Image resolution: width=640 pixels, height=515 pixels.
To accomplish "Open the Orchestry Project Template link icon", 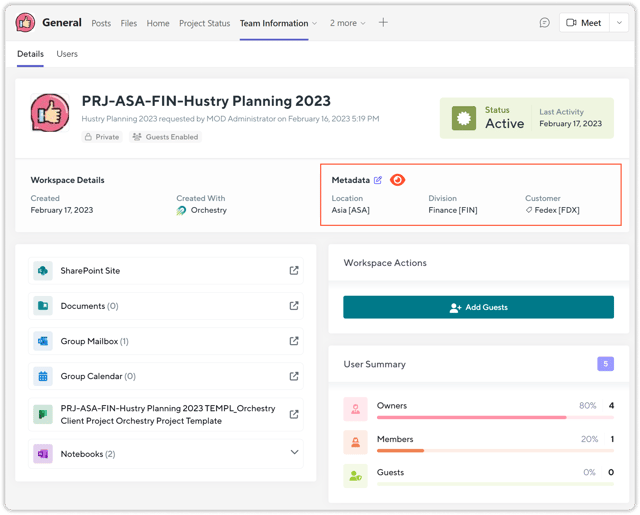I will pyautogui.click(x=294, y=414).
